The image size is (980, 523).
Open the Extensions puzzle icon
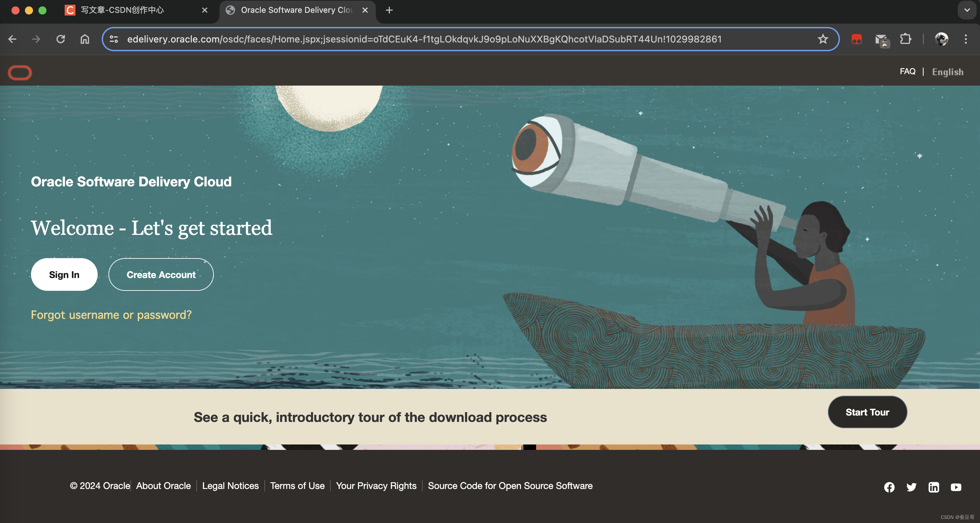(906, 39)
